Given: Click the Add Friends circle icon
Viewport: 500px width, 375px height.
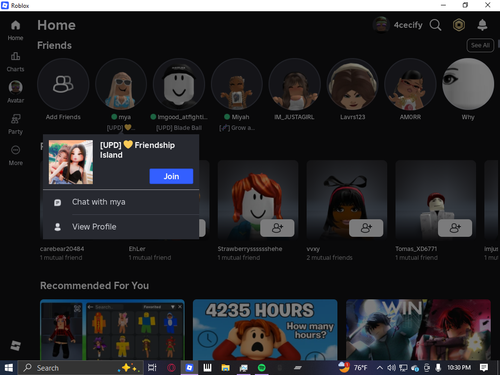Looking at the screenshot, I should coord(63,84).
